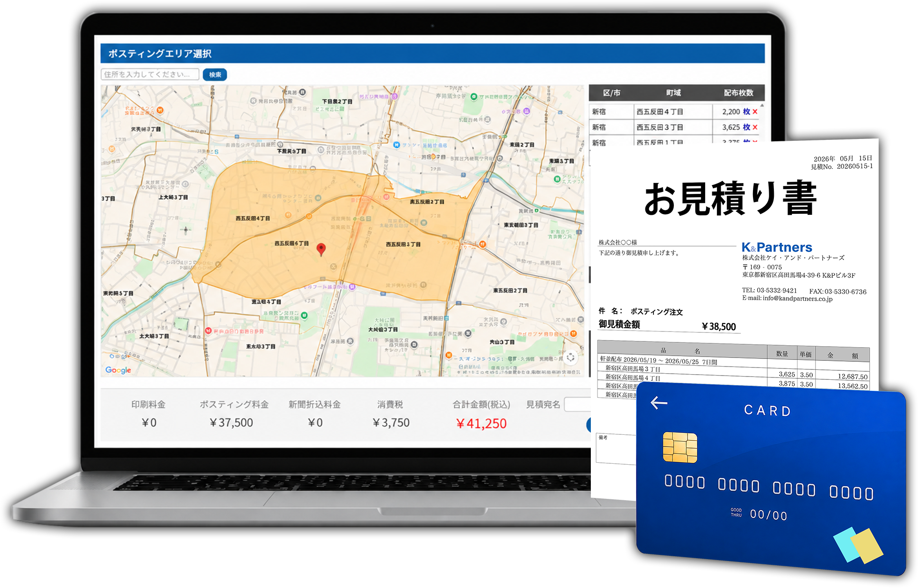Click the お見積り書 heading on the estimate
Image resolution: width=918 pixels, height=588 pixels.
pyautogui.click(x=730, y=198)
